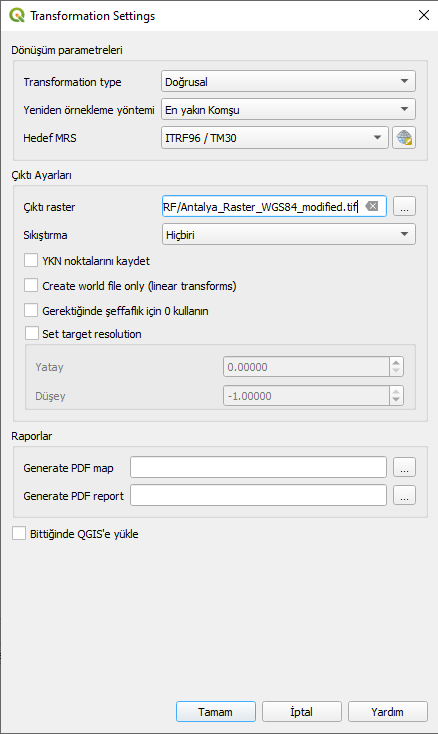Open the Transformation type dropdown
The height and width of the screenshot is (734, 438).
coord(288,81)
